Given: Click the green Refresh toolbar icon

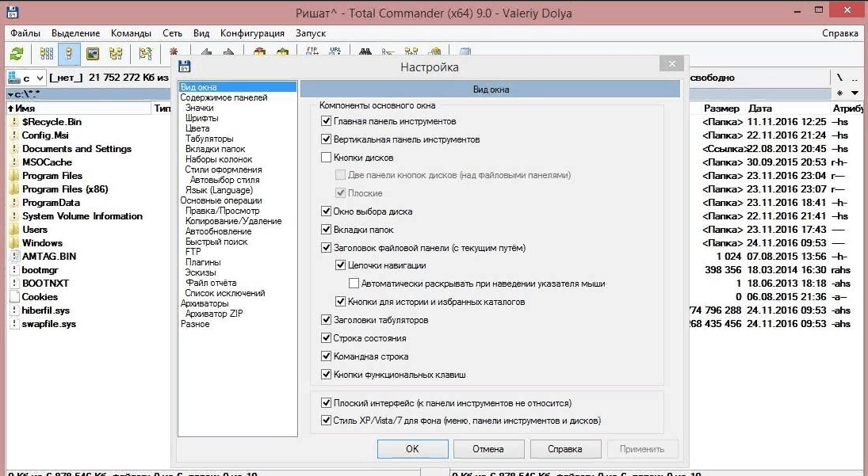Looking at the screenshot, I should click(x=16, y=54).
